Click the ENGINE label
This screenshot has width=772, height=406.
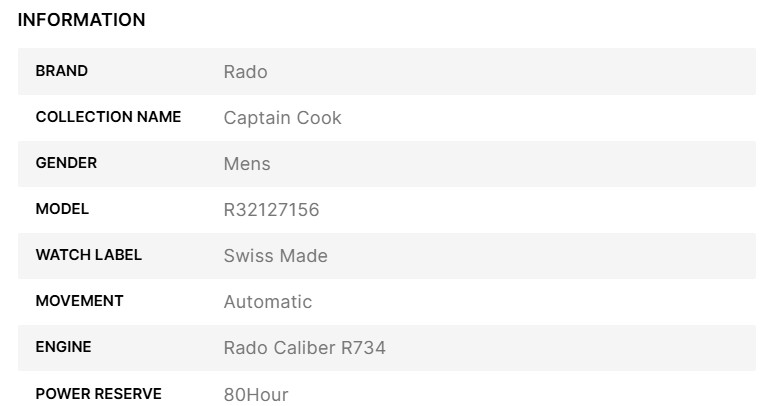[x=63, y=347]
